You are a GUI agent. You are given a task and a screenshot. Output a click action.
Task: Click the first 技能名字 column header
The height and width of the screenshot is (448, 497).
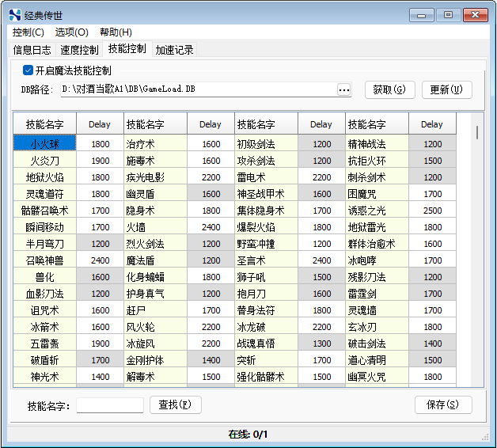44,124
